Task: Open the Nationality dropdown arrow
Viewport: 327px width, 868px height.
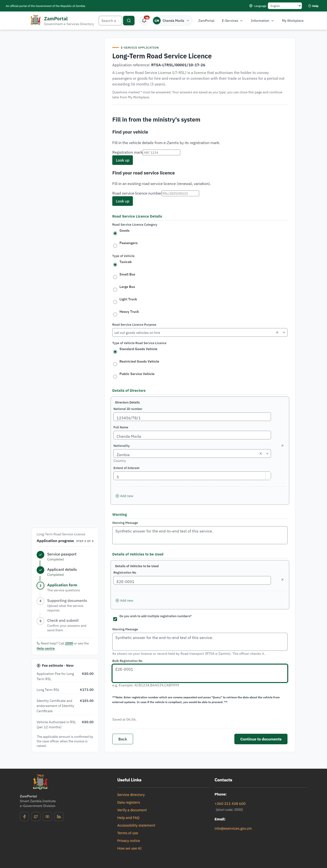Action: 267,454
